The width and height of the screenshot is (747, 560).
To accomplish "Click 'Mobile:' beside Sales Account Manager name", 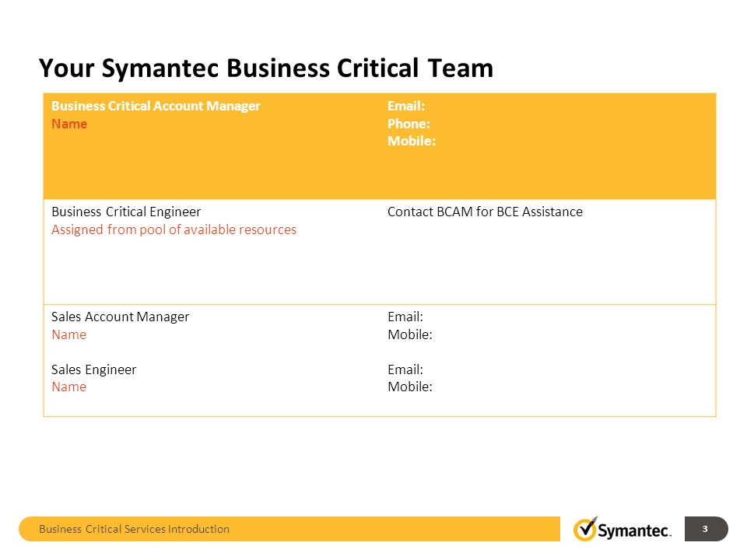I will pyautogui.click(x=410, y=334).
